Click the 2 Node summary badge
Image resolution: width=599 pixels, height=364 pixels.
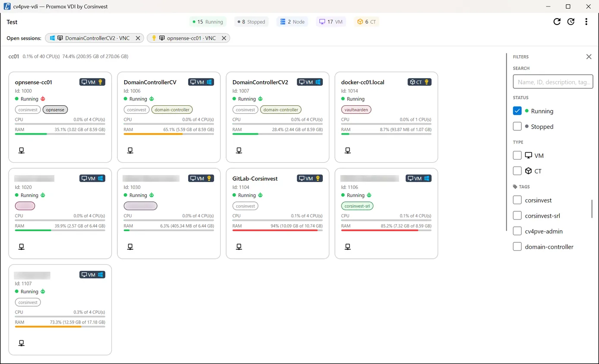click(x=292, y=22)
